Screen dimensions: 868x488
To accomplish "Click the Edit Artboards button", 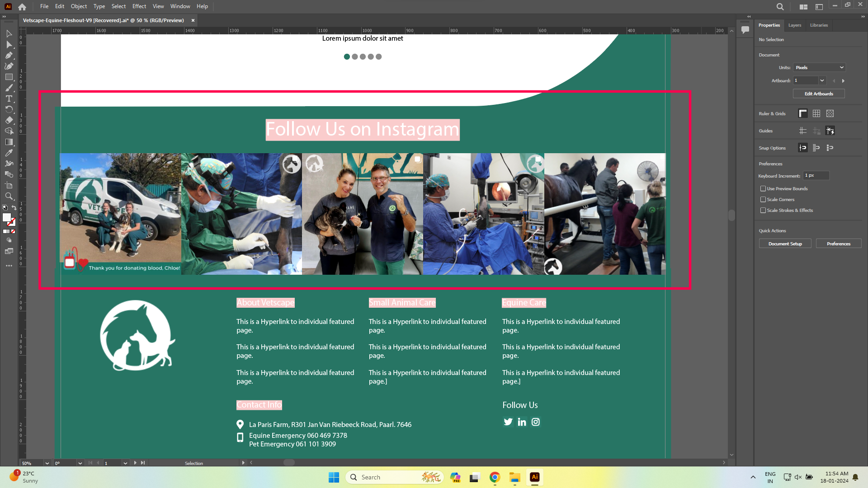I will tap(818, 94).
